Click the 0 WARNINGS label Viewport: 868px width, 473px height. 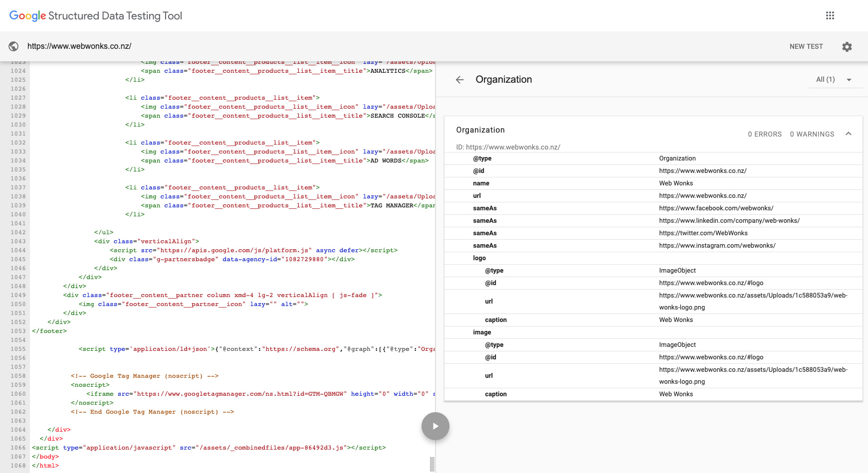click(x=812, y=134)
